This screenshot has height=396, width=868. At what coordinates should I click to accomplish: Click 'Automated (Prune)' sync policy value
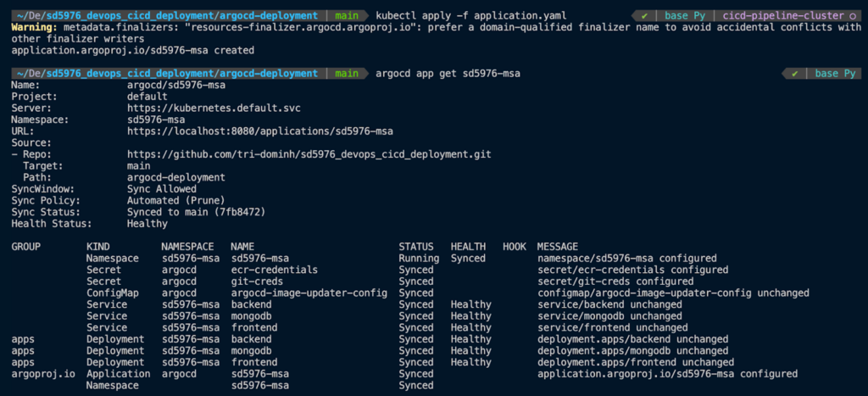click(177, 200)
